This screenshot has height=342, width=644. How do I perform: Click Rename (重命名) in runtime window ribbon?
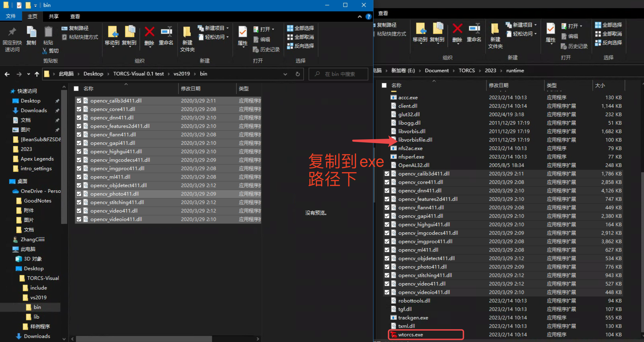(474, 33)
